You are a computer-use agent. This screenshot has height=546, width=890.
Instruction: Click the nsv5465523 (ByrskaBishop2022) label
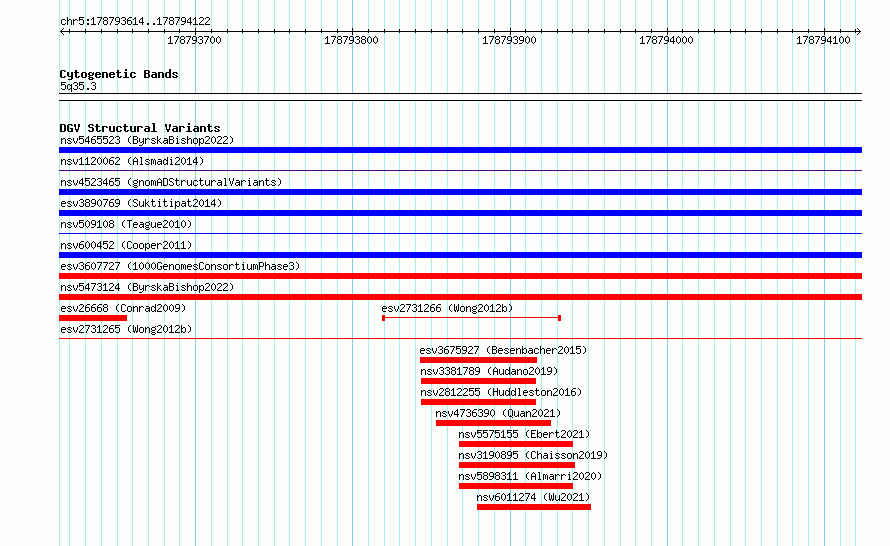147,140
